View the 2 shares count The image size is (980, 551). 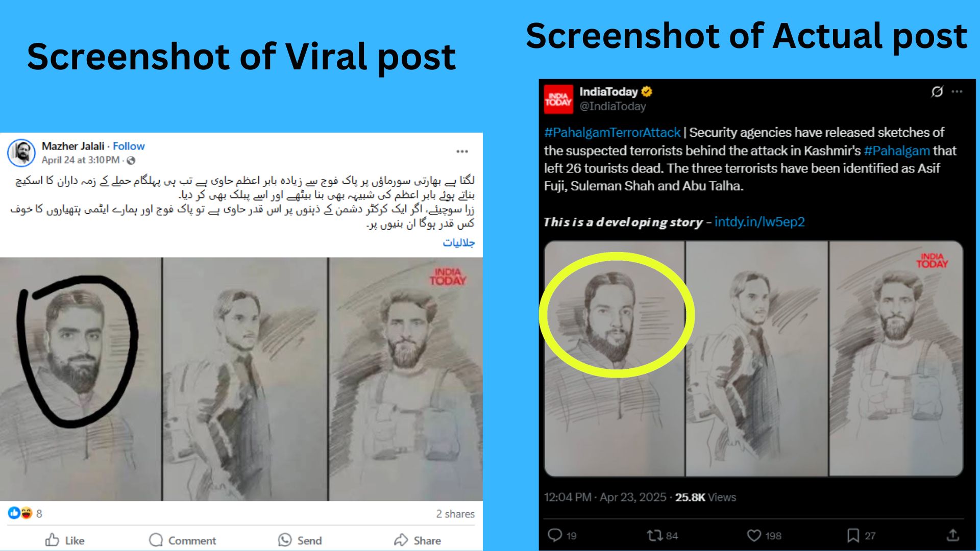pyautogui.click(x=455, y=514)
